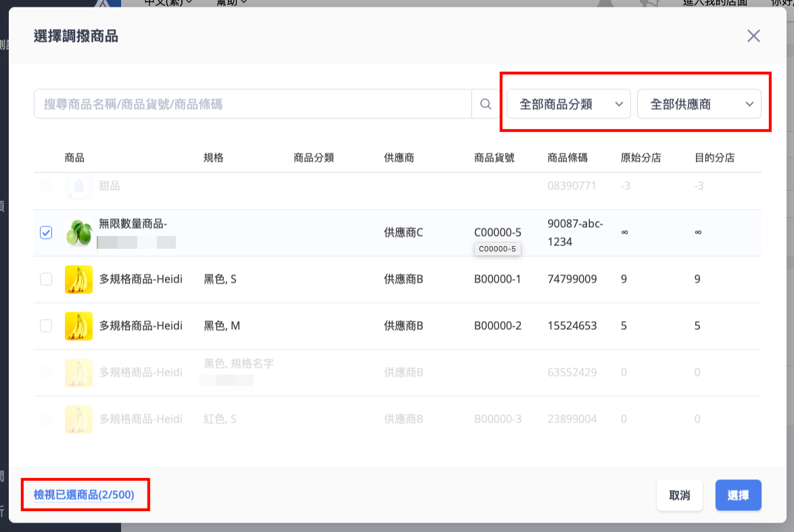This screenshot has width=794, height=532.
Task: Click 進入我的店面 at top
Action: (715, 3)
